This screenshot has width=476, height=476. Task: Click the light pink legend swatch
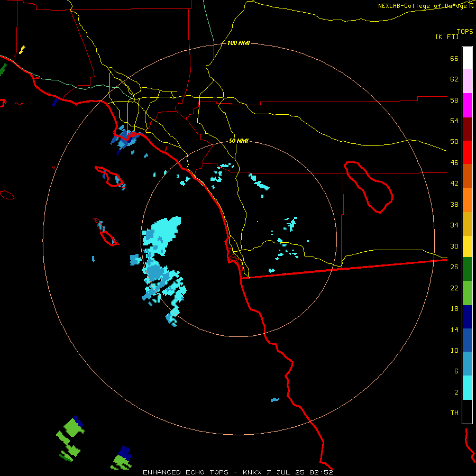[x=467, y=81]
